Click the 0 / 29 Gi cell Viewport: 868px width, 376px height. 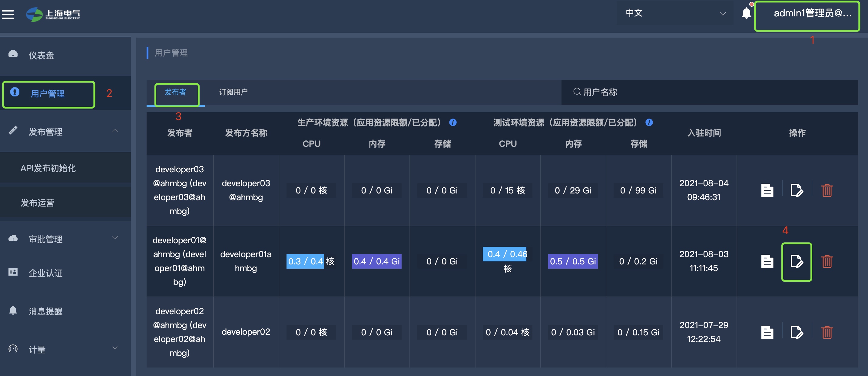(x=573, y=190)
